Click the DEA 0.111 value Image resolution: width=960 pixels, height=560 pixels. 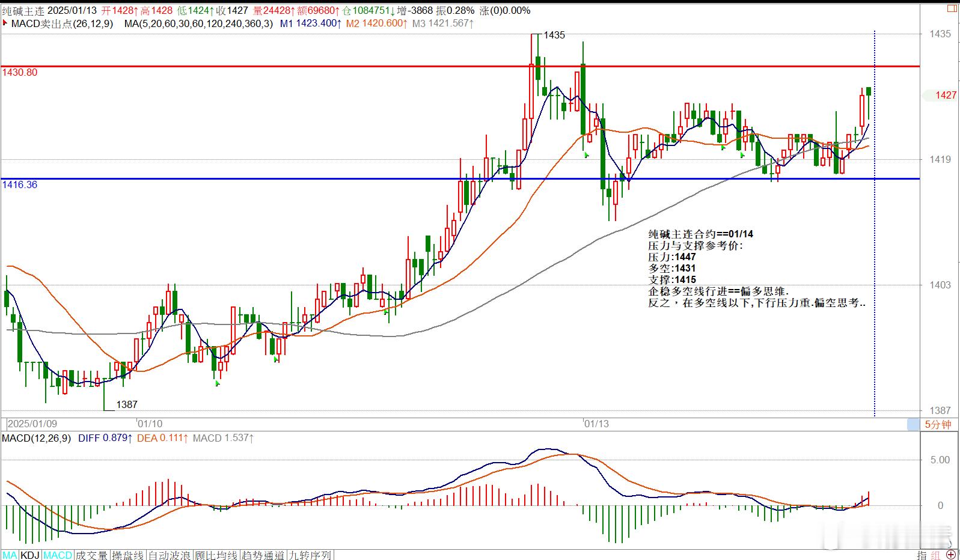(163, 438)
